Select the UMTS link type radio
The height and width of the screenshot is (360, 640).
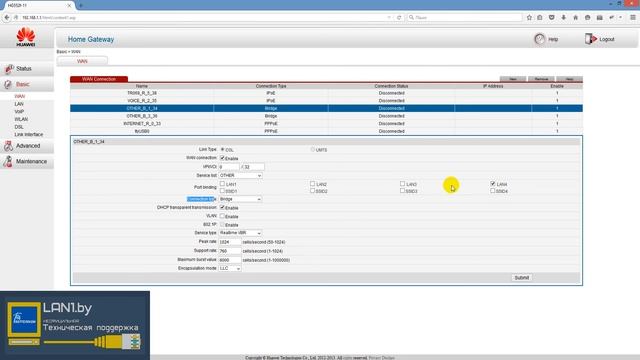click(x=313, y=150)
